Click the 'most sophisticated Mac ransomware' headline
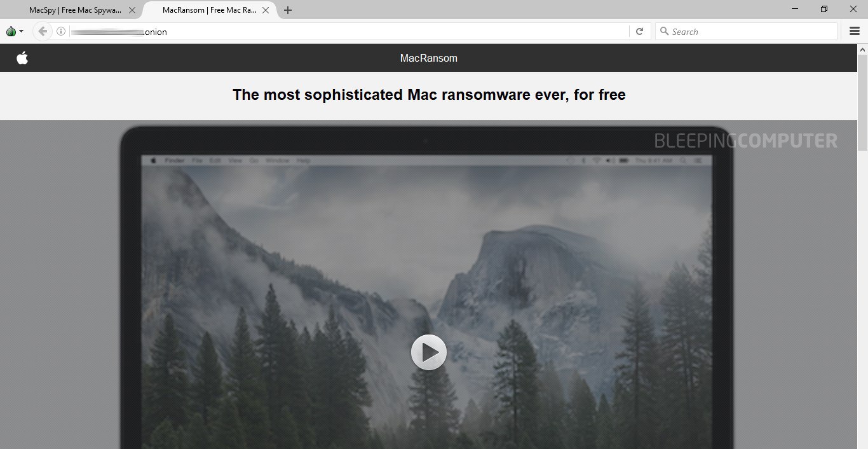This screenshot has width=868, height=449. [x=429, y=95]
